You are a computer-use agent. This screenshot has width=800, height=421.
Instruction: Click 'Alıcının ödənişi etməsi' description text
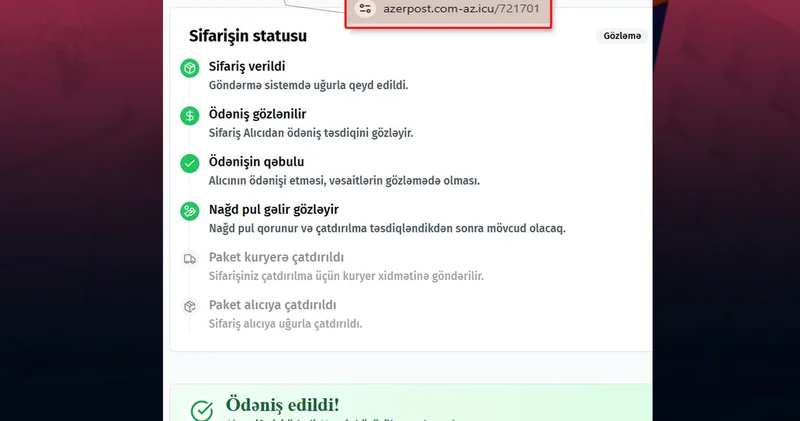point(344,181)
